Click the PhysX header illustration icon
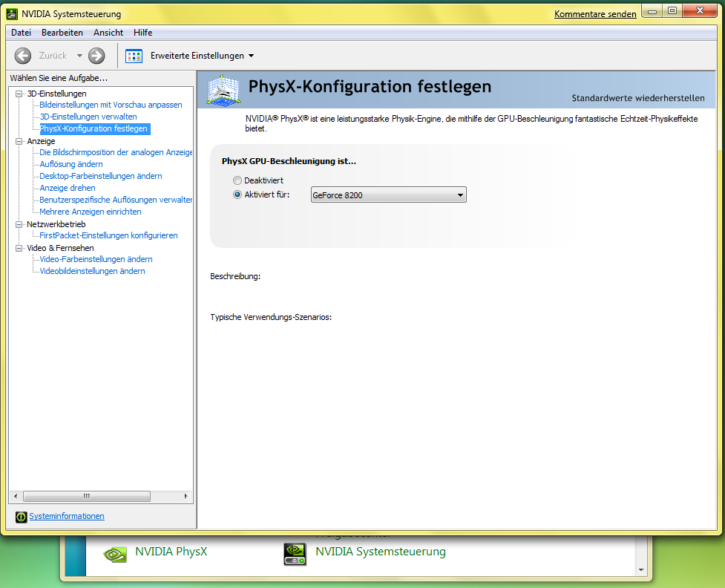Viewport: 725px width, 588px height. 223,90
